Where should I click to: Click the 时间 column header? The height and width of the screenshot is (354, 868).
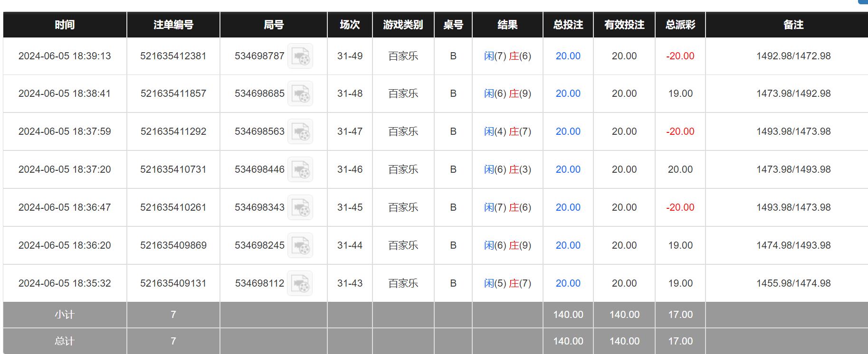coord(64,25)
